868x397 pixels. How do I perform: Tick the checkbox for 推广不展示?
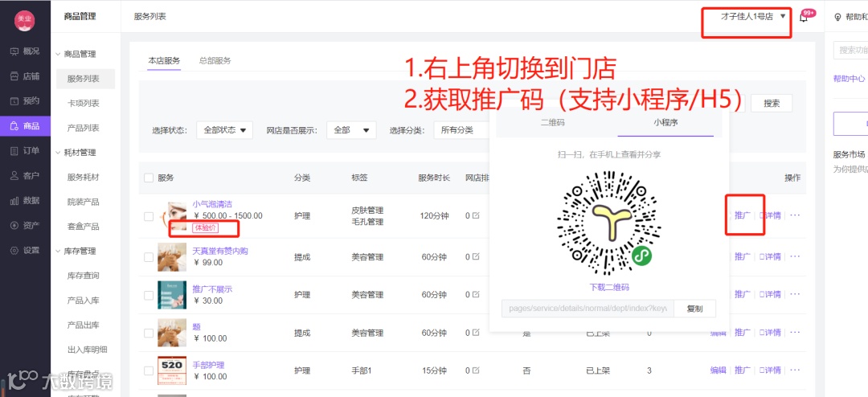(149, 295)
